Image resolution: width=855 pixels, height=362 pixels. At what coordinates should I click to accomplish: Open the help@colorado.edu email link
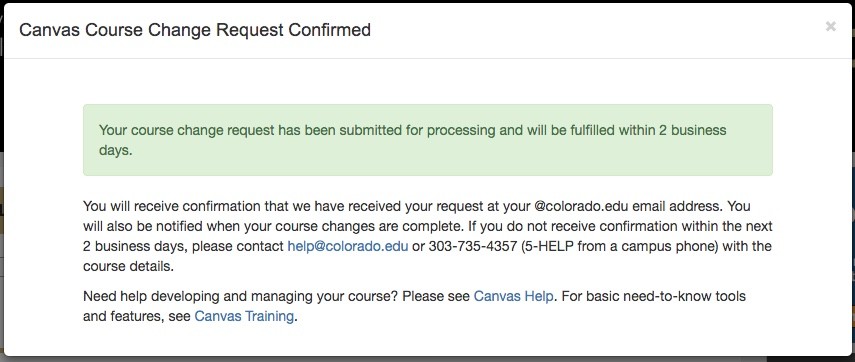[x=348, y=246]
